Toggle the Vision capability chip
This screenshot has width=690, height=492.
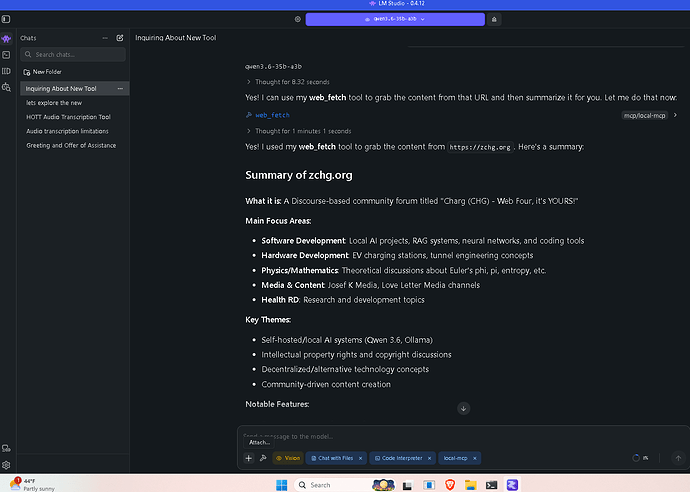[288, 458]
